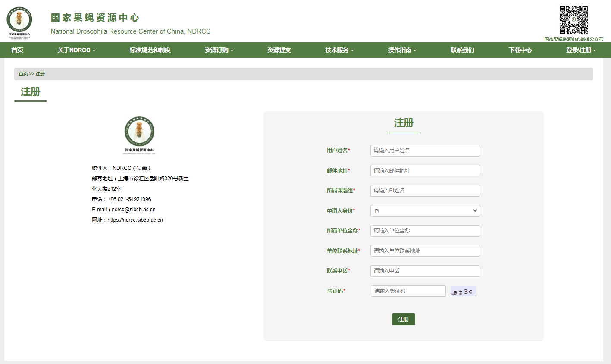Expand the 技术服务 menu
This screenshot has height=364, width=611.
pyautogui.click(x=339, y=50)
